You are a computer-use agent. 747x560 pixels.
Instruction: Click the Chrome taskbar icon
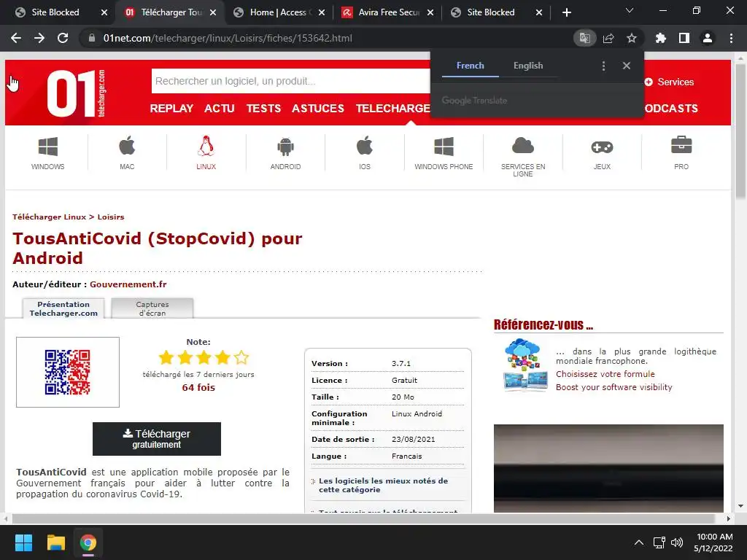tap(88, 542)
